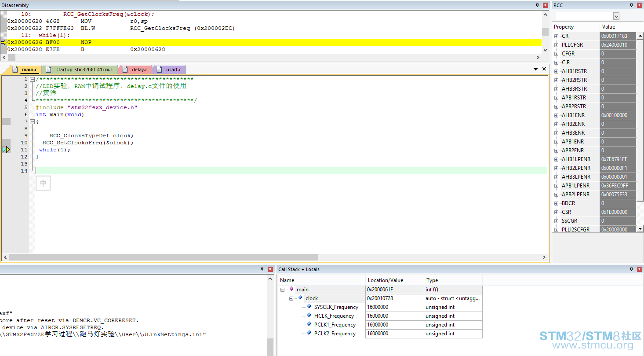644x356 pixels.
Task: Select the PCLK2_Frequency variable row
Action: (x=380, y=334)
